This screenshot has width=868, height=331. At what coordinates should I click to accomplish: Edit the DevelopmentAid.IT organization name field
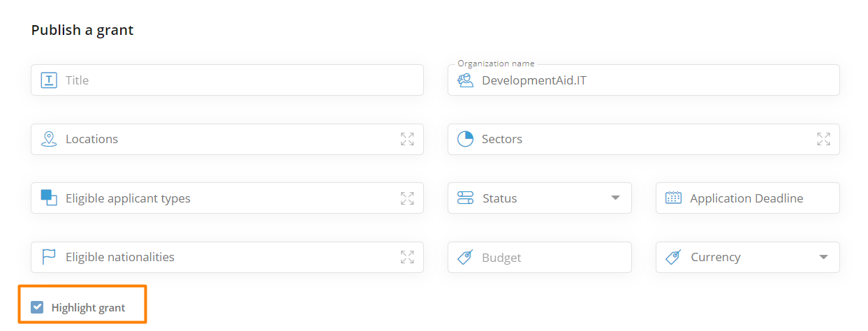643,80
